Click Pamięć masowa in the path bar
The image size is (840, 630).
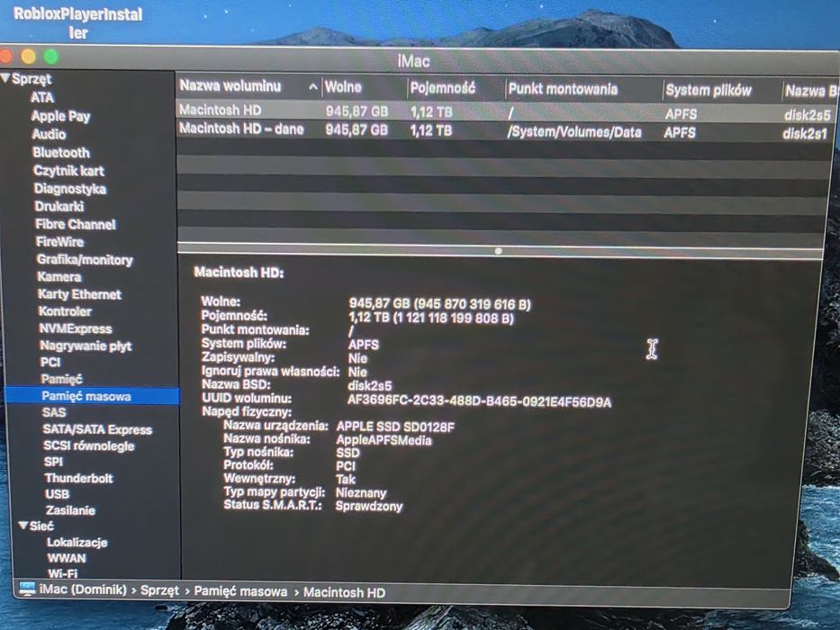[x=240, y=591]
